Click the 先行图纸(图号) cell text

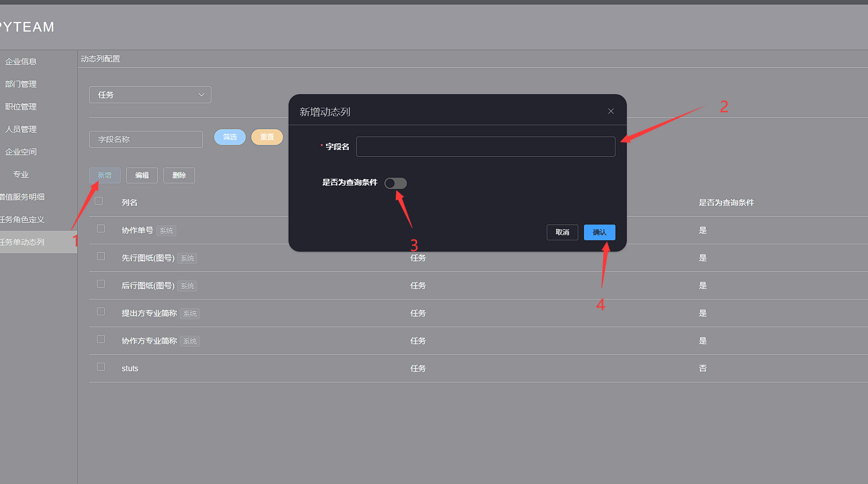(x=148, y=258)
